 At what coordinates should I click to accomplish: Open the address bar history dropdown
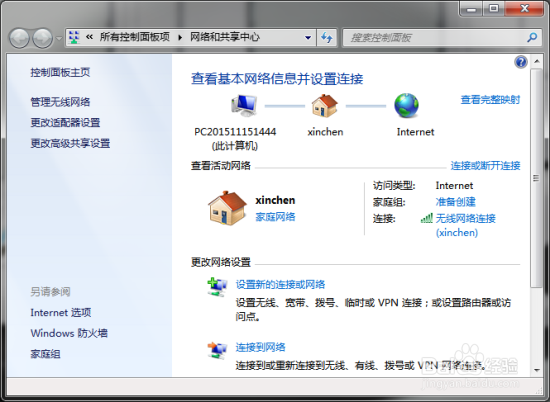pyautogui.click(x=308, y=38)
